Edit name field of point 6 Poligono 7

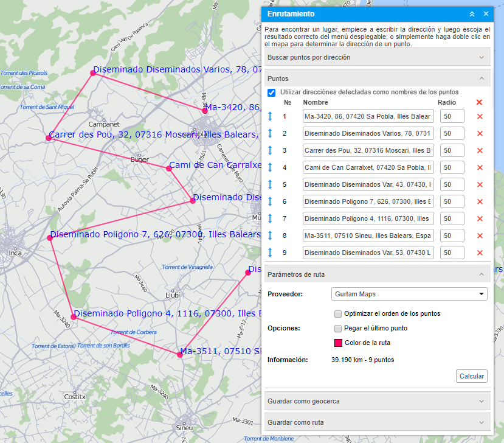368,201
